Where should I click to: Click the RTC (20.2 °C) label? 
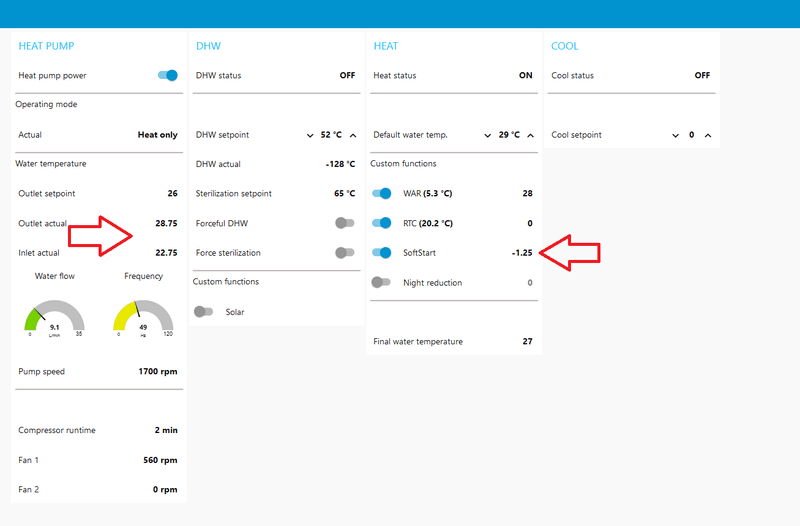[x=428, y=223]
